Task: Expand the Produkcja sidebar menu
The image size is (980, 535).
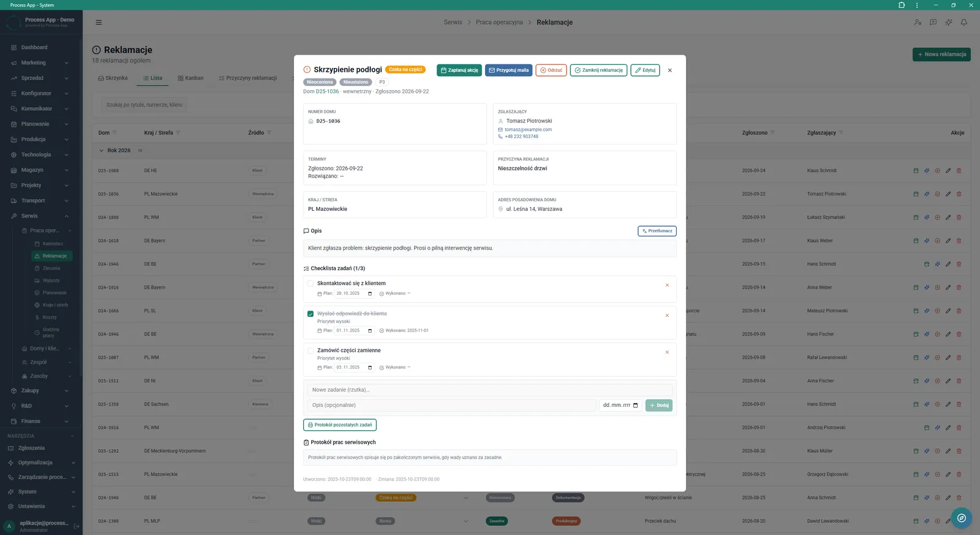Action: coord(41,139)
